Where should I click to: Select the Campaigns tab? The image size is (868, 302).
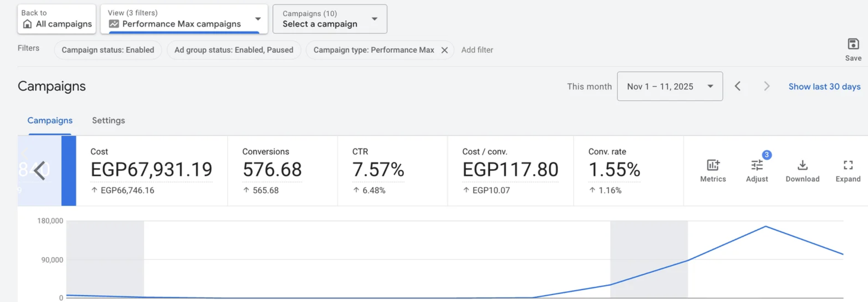point(50,121)
